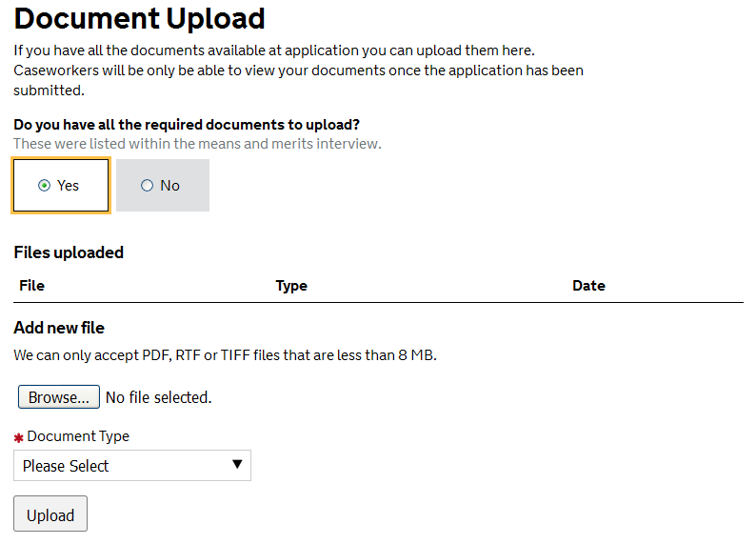This screenshot has width=756, height=544.
Task: Click the means and merits interview hint
Action: [197, 144]
